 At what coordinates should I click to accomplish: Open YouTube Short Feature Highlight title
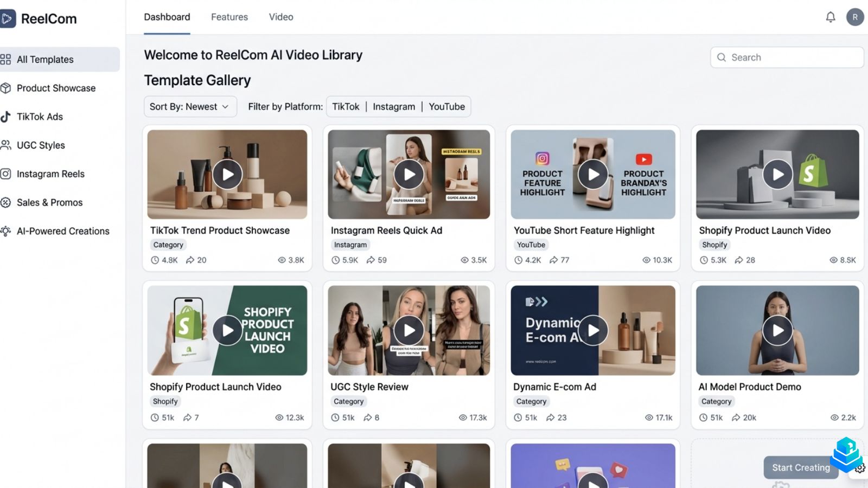(584, 230)
